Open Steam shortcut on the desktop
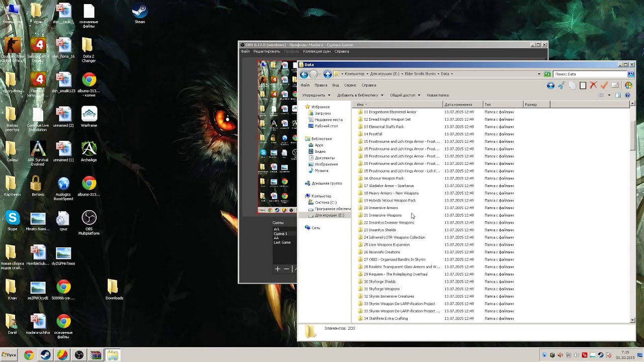 [x=140, y=14]
